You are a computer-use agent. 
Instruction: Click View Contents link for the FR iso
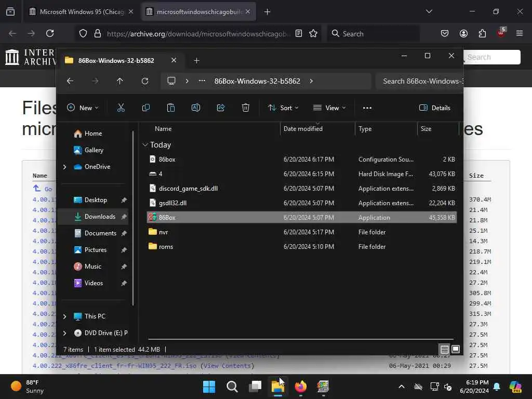228,366
